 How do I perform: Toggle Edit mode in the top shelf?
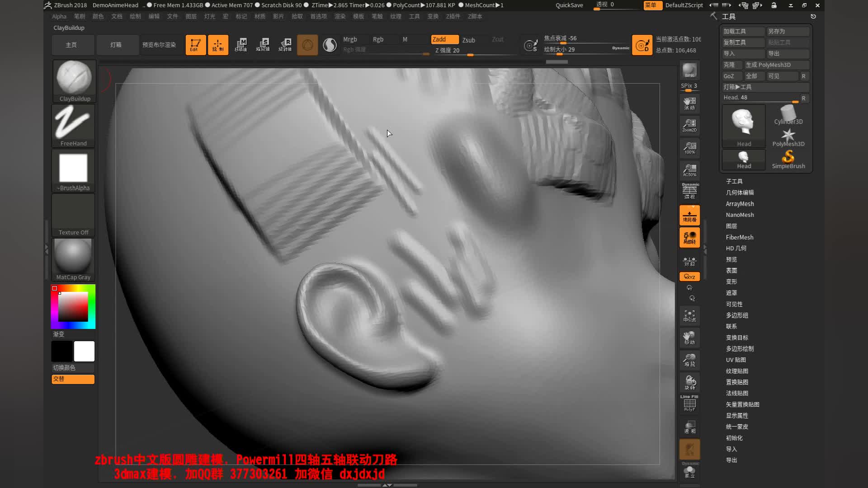coord(195,45)
